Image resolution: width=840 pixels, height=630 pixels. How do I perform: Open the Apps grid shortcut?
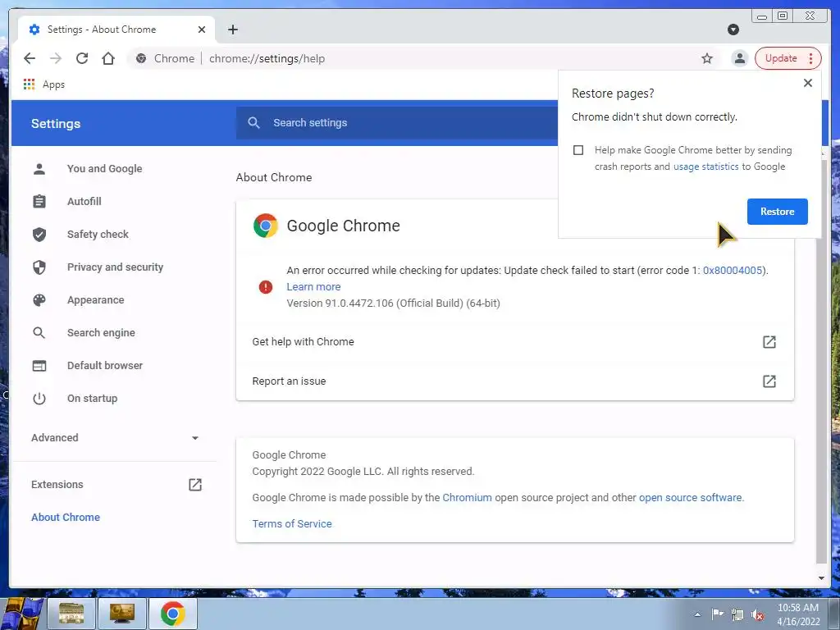(x=44, y=84)
